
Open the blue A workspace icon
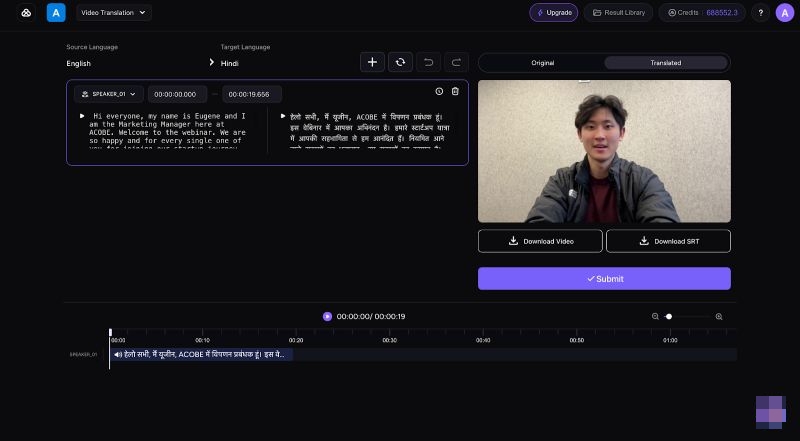(x=56, y=13)
